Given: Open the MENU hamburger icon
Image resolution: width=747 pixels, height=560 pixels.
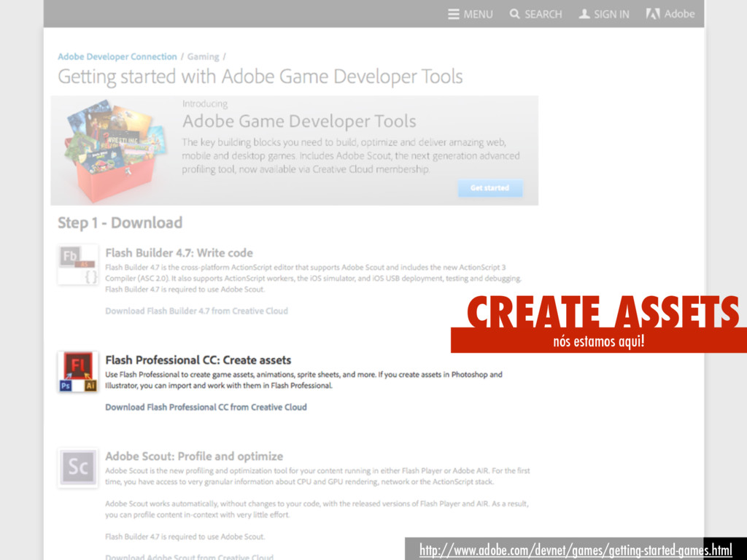Looking at the screenshot, I should (x=454, y=15).
